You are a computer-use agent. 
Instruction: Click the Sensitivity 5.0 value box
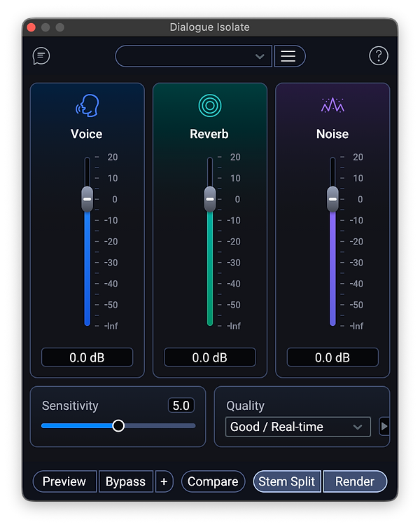[x=181, y=405]
